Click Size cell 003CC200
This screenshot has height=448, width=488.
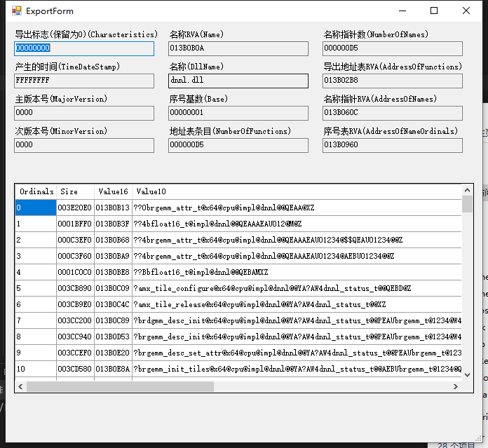coord(75,320)
